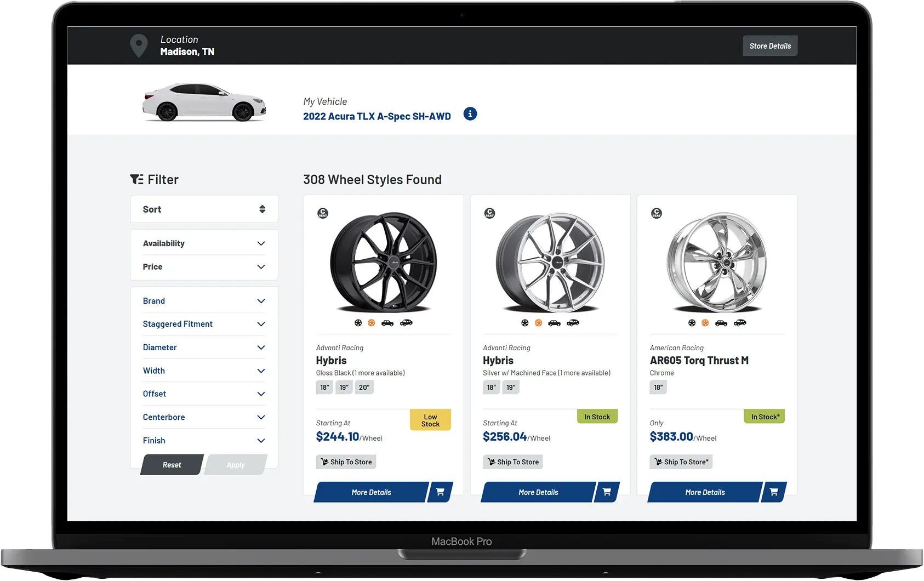924x581 pixels.
Task: Add AR605 Torq Thrust M to cart
Action: 774,492
